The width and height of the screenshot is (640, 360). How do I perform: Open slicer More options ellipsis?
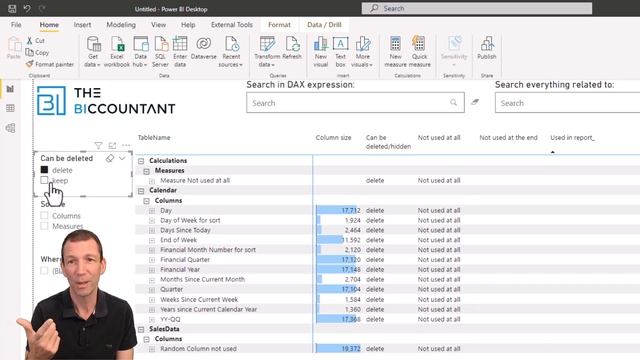126,145
